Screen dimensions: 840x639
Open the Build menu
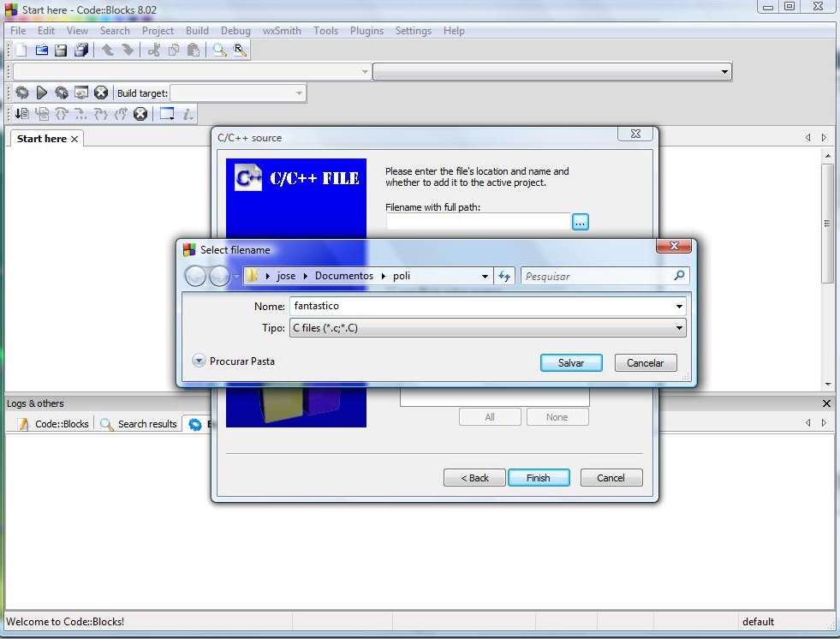(x=197, y=31)
